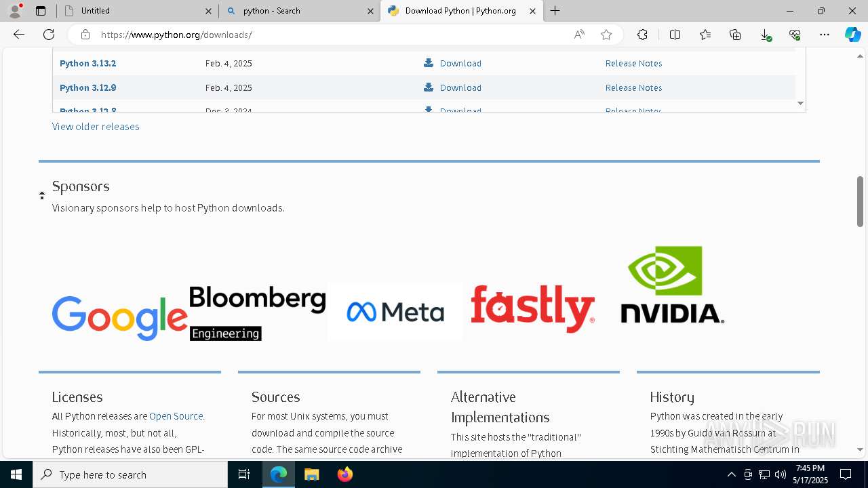Open the Windows Start menu
Image resolution: width=868 pixels, height=488 pixels.
[16, 474]
